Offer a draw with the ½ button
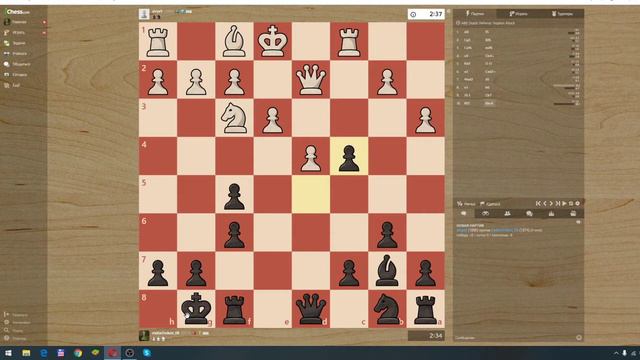The width and height of the screenshot is (640, 360). coord(466,204)
